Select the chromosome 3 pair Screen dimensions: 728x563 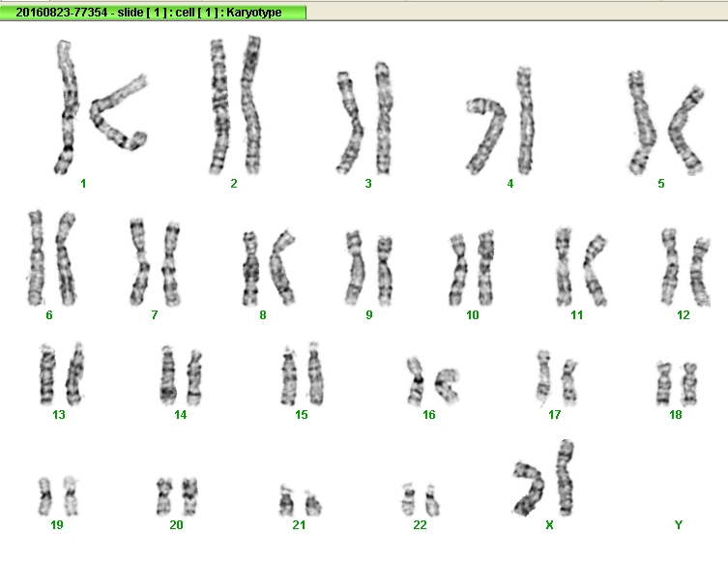point(364,118)
